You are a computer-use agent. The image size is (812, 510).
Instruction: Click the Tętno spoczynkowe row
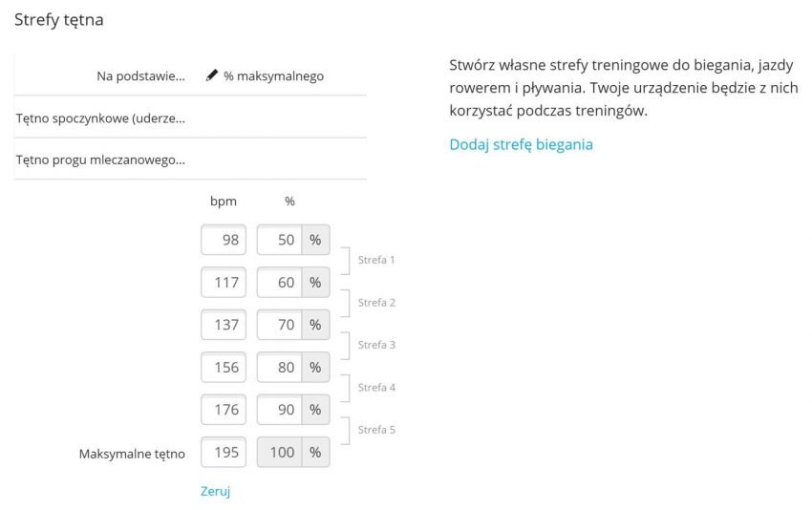click(x=190, y=117)
